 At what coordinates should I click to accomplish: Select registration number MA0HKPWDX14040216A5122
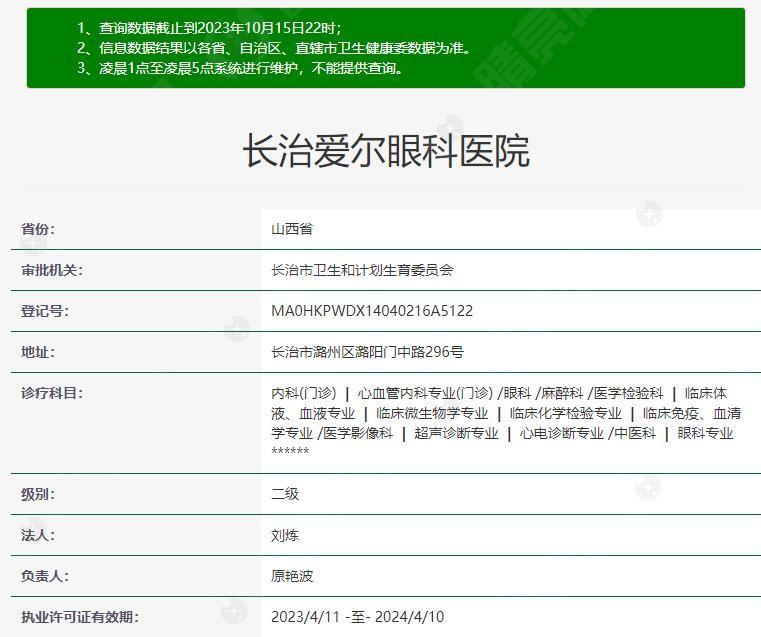(372, 310)
